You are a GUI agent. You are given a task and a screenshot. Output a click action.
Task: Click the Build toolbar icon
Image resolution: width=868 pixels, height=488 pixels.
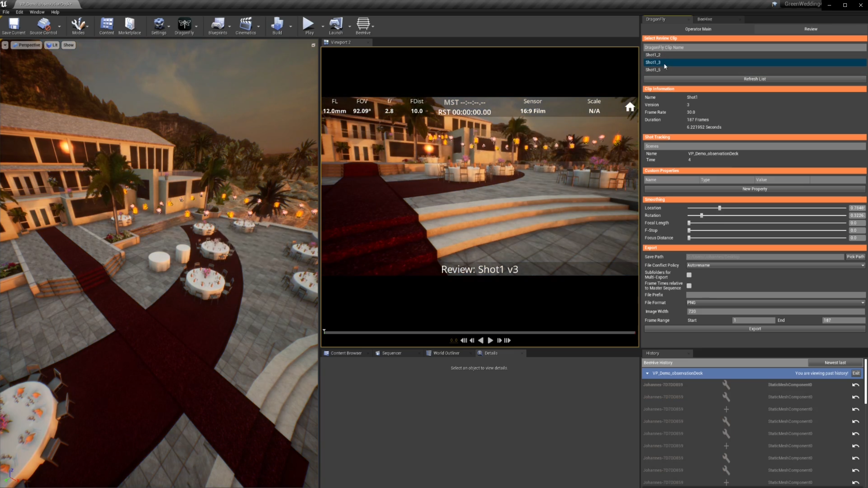coord(277,26)
